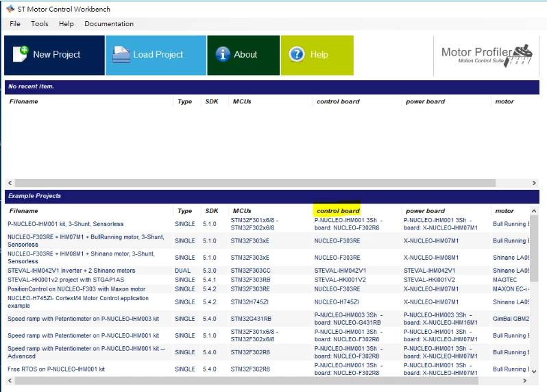Screen dimensions: 547x392
Task: Open the Tools menu
Action: pos(40,24)
